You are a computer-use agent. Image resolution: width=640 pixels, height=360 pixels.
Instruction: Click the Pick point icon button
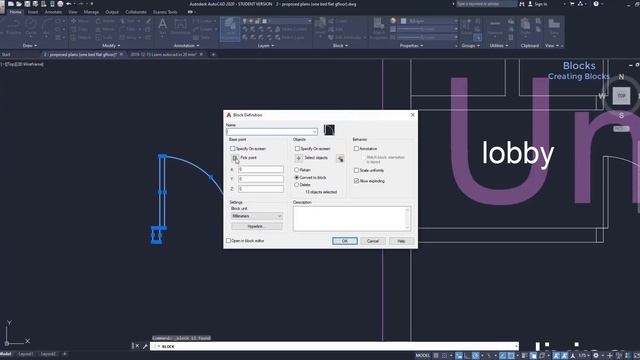click(x=235, y=158)
